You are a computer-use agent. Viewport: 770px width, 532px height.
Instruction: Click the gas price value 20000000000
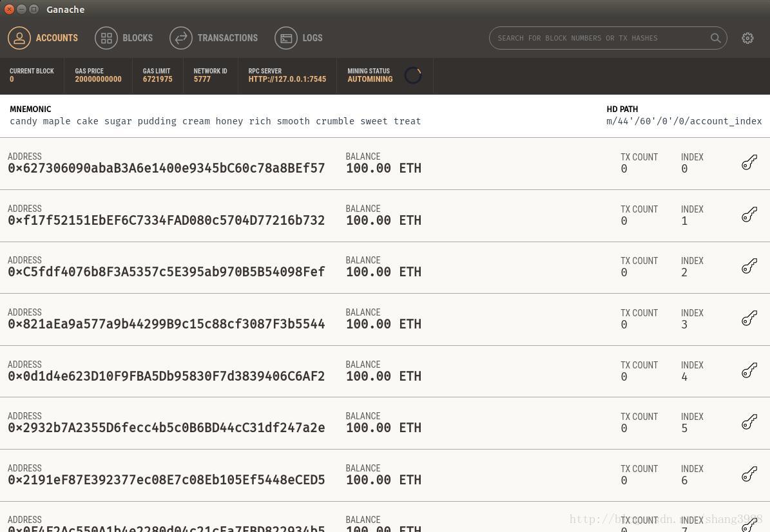[98, 79]
